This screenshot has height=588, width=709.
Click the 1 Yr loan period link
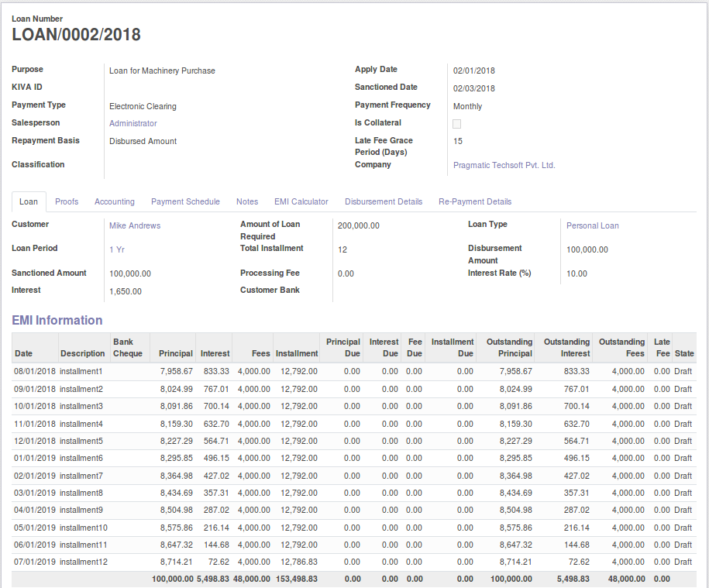[x=117, y=249]
